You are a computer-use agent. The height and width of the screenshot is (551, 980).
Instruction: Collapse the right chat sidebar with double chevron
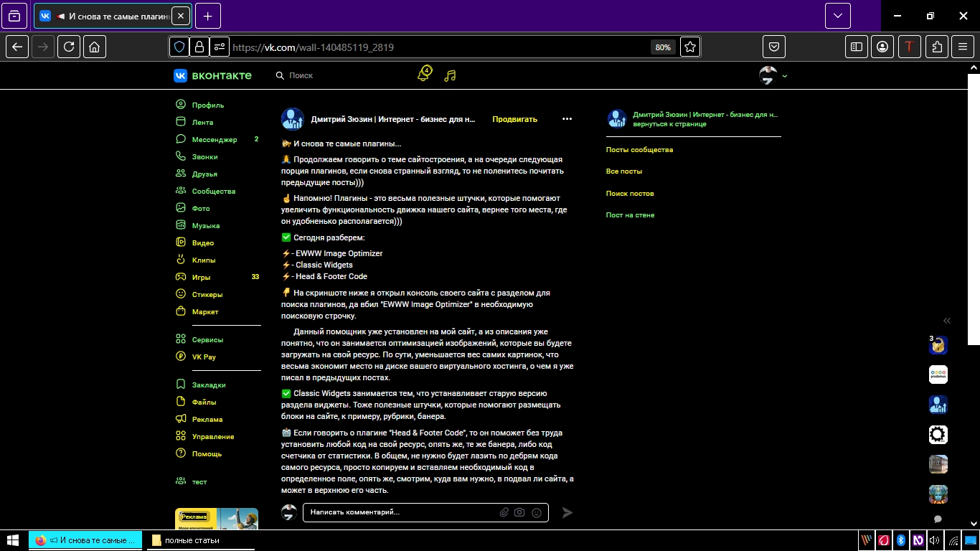tap(947, 321)
